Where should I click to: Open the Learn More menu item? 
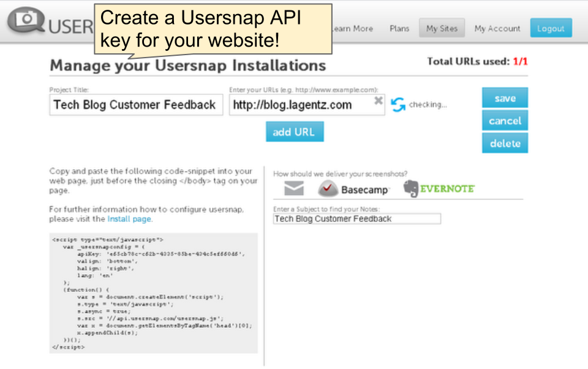353,29
